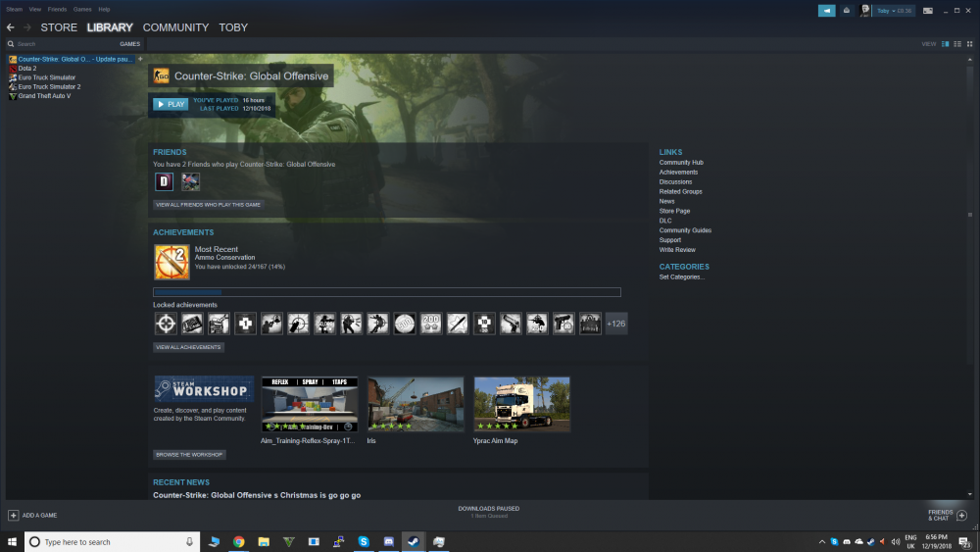Screen dimensions: 980x552
Task: Open Skype from the taskbar
Action: pyautogui.click(x=364, y=541)
